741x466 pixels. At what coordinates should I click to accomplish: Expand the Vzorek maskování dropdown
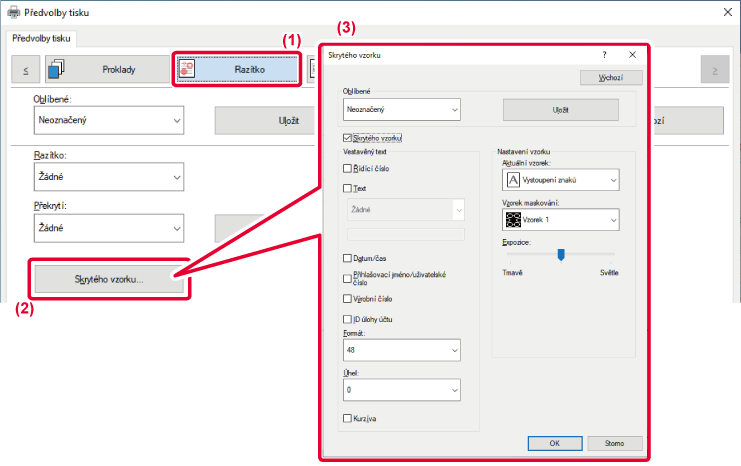560,219
